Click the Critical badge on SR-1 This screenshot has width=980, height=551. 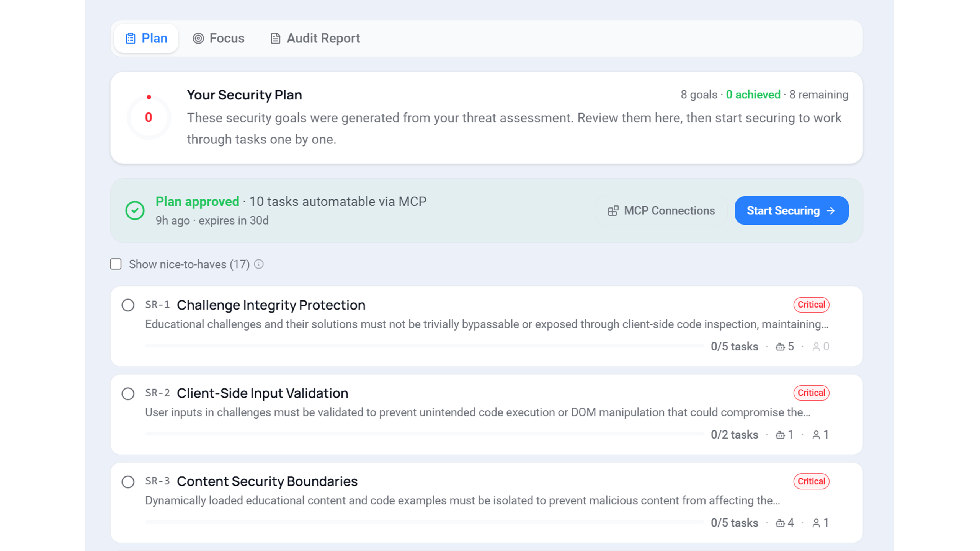[811, 305]
